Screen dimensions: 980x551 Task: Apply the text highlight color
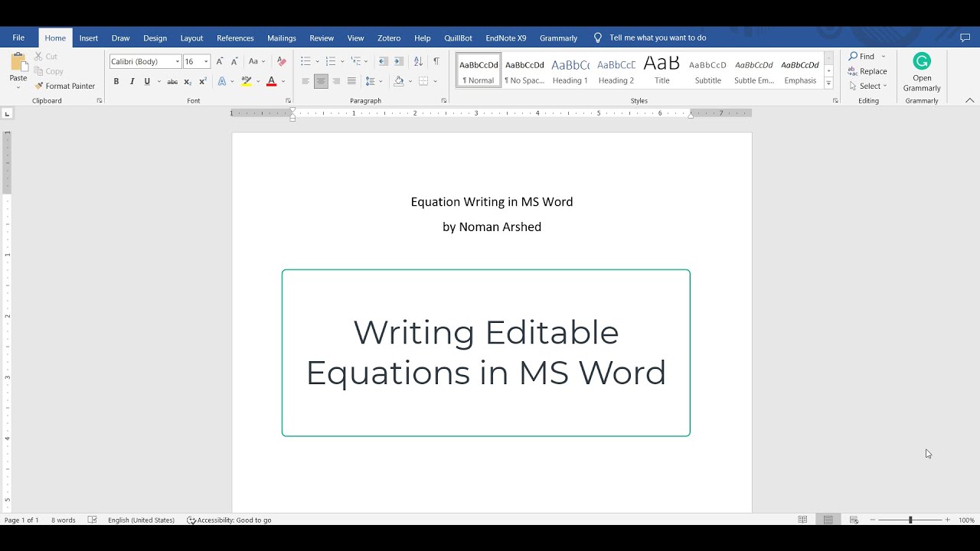(247, 81)
